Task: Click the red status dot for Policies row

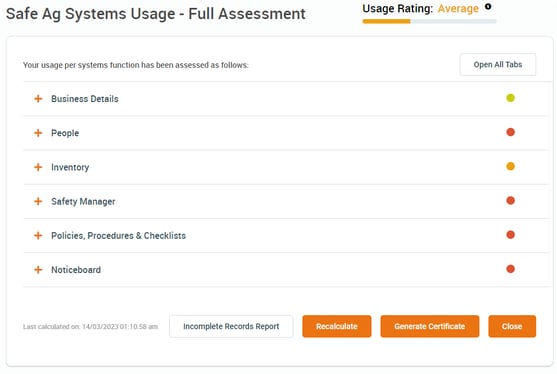Action: click(x=510, y=235)
